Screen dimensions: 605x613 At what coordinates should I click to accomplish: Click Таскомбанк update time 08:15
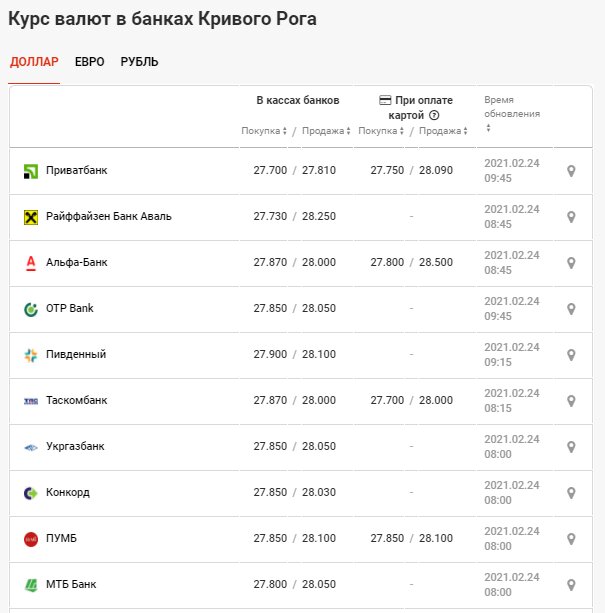[498, 409]
